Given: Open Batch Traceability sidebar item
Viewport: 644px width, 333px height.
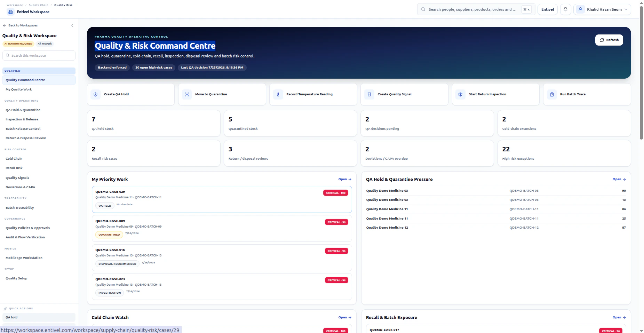Looking at the screenshot, I should click(x=39, y=208).
